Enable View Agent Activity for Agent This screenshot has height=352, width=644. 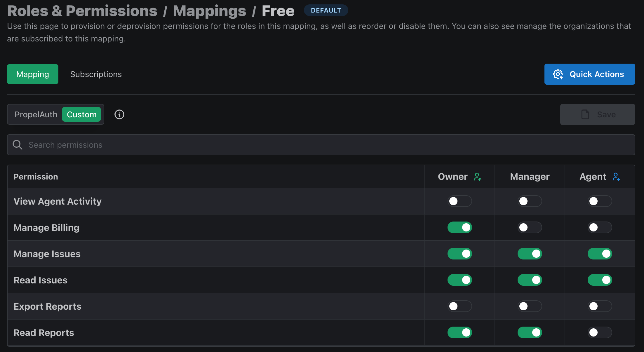[x=600, y=201]
